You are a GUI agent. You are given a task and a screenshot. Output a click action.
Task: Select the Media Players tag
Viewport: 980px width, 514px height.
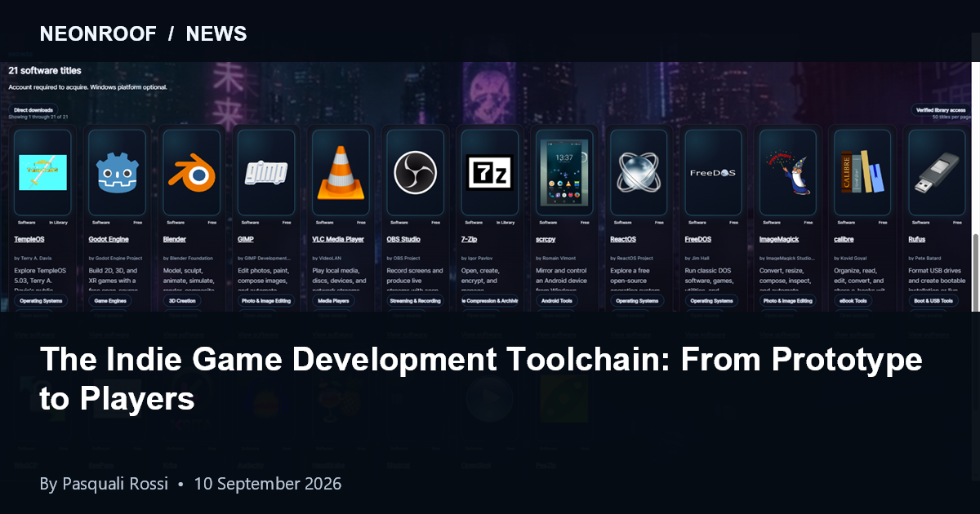pyautogui.click(x=333, y=300)
